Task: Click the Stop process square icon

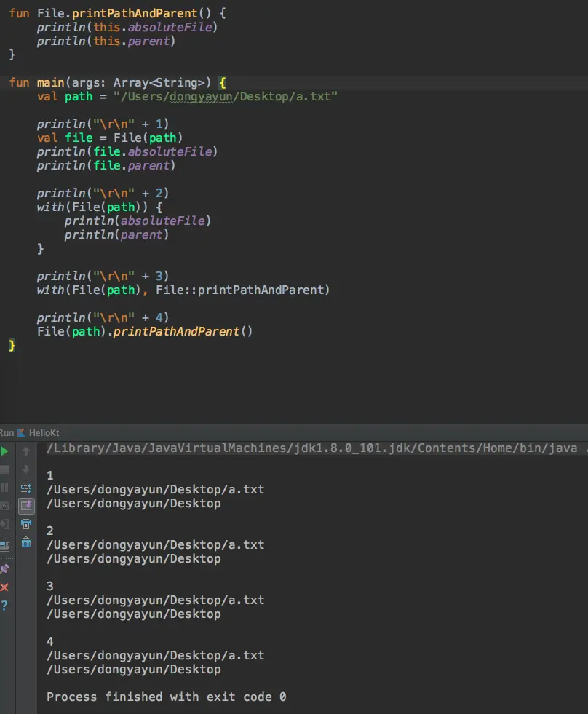Action: [4, 469]
